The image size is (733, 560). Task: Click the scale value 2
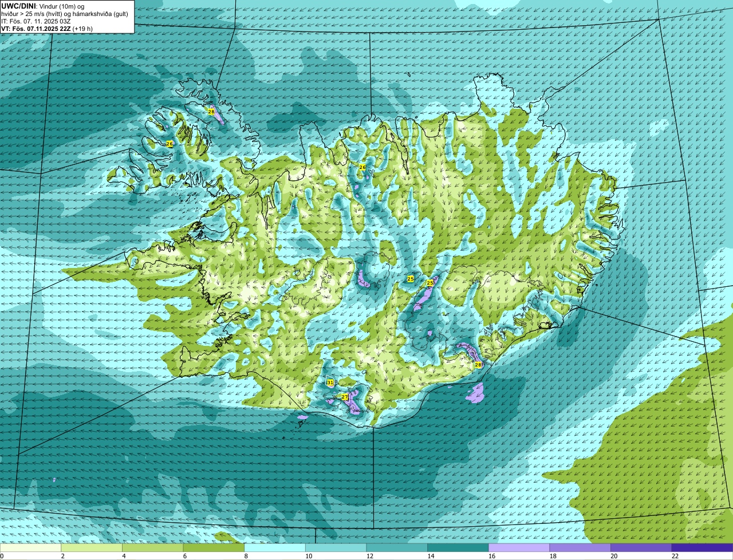coord(62,556)
